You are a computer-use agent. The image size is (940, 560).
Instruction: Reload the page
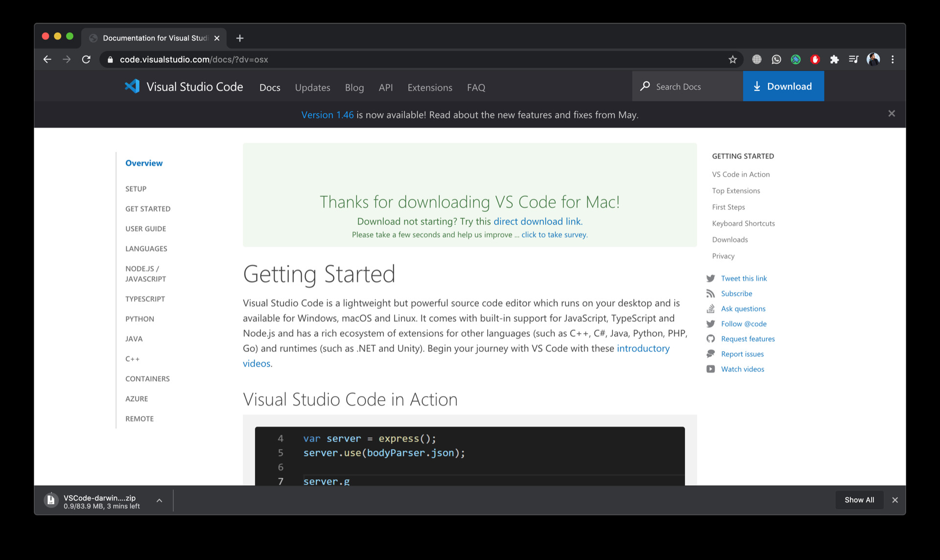(x=86, y=59)
